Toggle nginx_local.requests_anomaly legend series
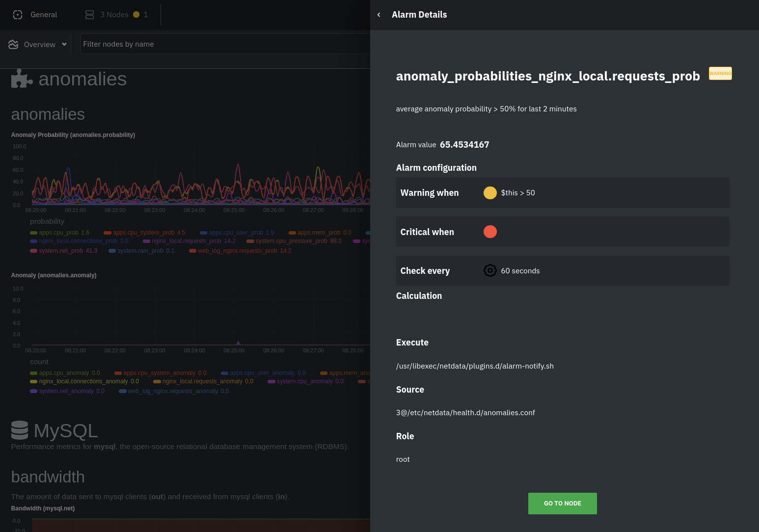 pos(203,381)
